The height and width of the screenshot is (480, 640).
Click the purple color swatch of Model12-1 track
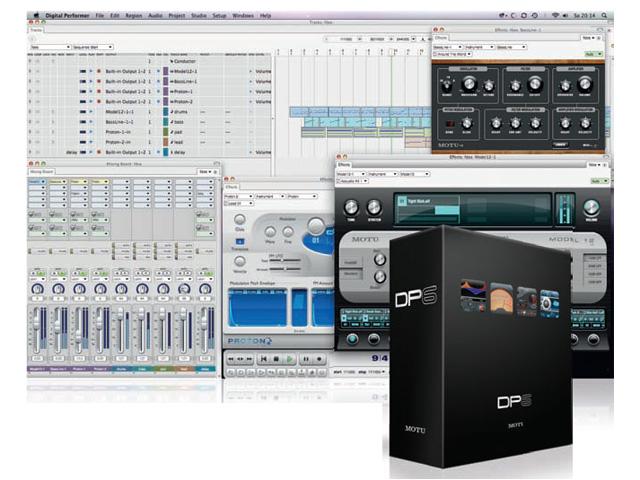[x=166, y=71]
